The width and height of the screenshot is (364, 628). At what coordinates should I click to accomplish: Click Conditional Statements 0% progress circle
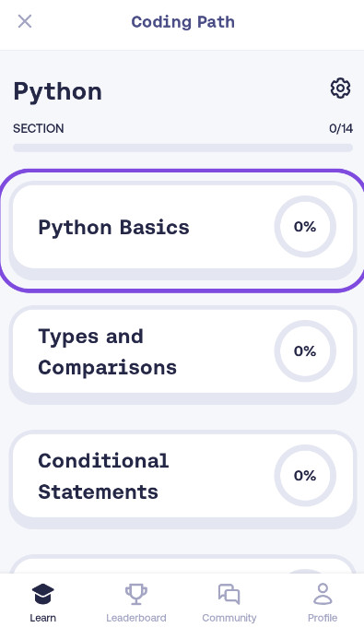click(305, 476)
